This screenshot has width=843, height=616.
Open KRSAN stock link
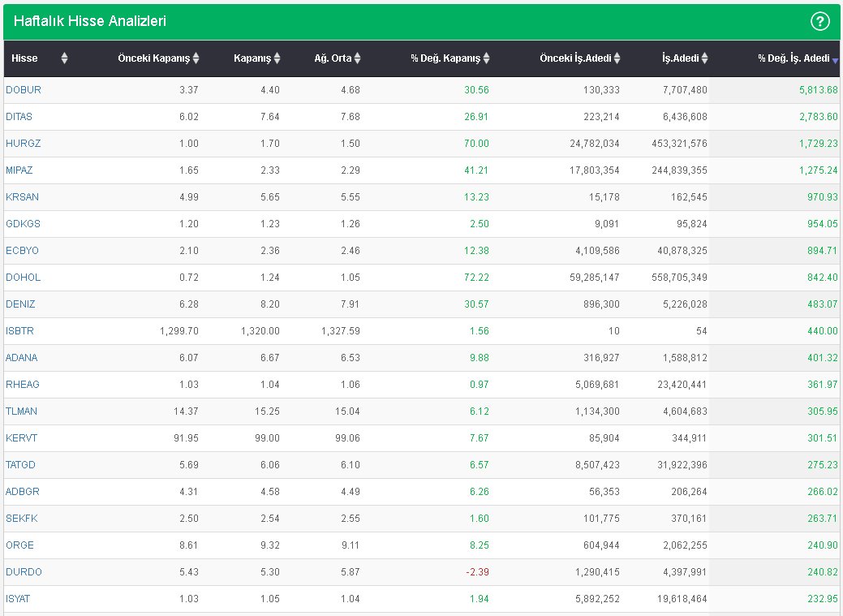[22, 197]
